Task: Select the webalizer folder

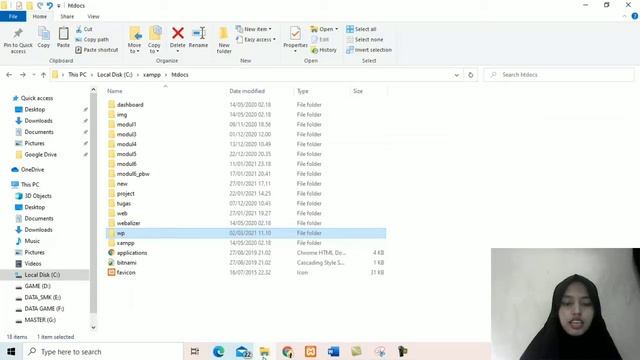Action: pyautogui.click(x=128, y=223)
